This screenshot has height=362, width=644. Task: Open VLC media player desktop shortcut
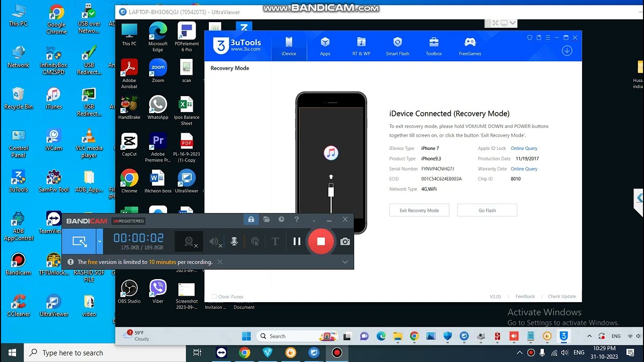(89, 144)
